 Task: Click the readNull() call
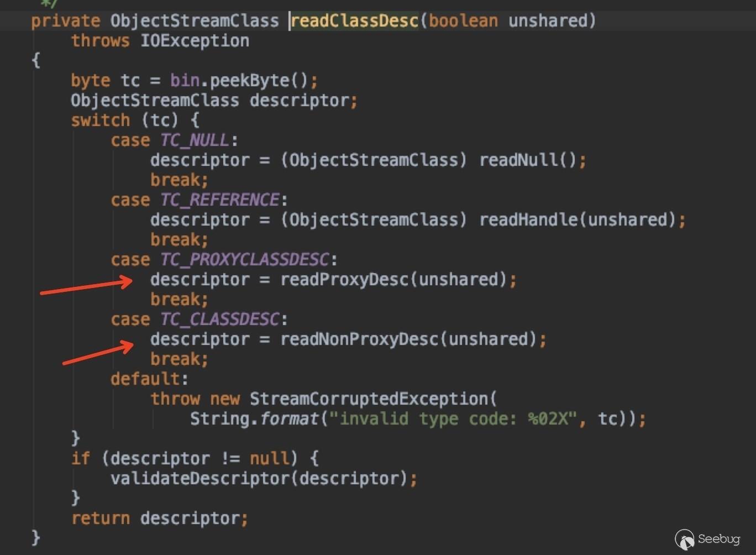pyautogui.click(x=528, y=160)
